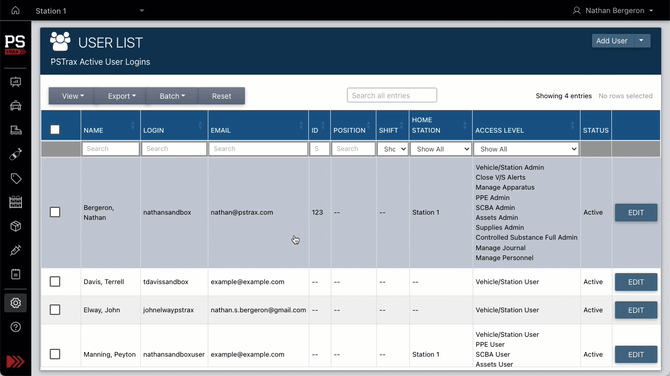Open the SCBA tank icon in sidebar

[16, 154]
